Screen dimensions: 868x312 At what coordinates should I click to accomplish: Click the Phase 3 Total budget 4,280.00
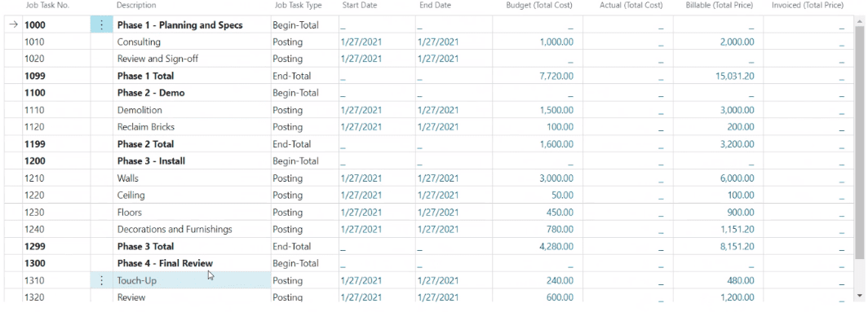[x=556, y=246]
